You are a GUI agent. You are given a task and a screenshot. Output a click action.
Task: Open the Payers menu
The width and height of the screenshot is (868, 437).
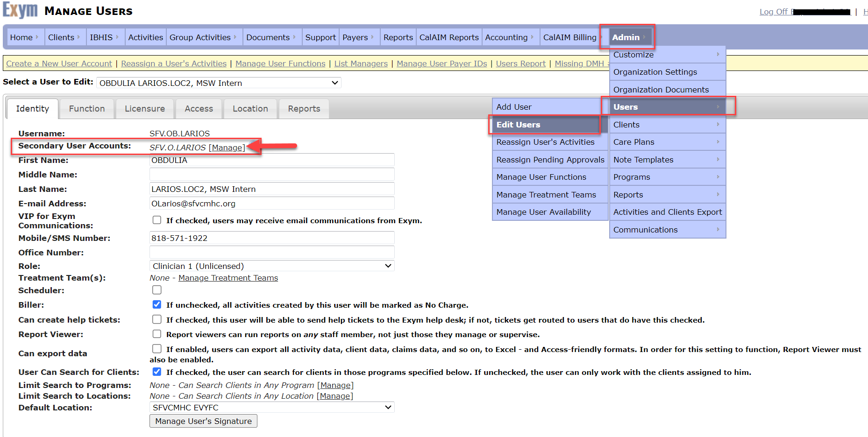359,37
